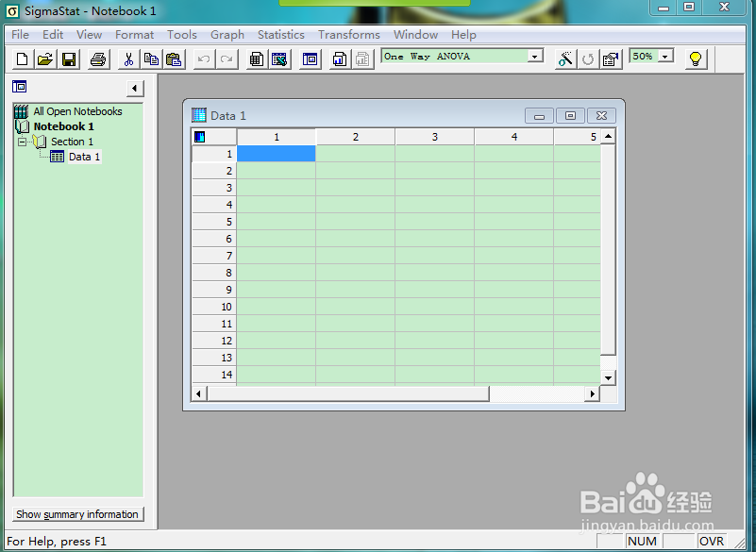Image resolution: width=756 pixels, height=552 pixels.
Task: Open the Graph menu
Action: pos(227,35)
